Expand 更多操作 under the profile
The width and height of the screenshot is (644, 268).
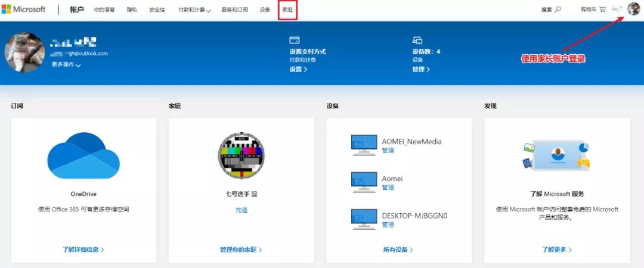[66, 64]
